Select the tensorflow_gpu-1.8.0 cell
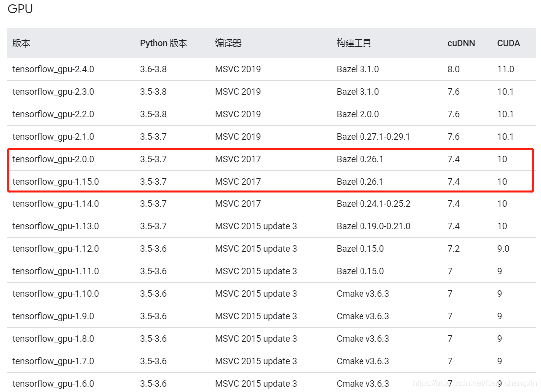The width and height of the screenshot is (541, 392). point(53,339)
